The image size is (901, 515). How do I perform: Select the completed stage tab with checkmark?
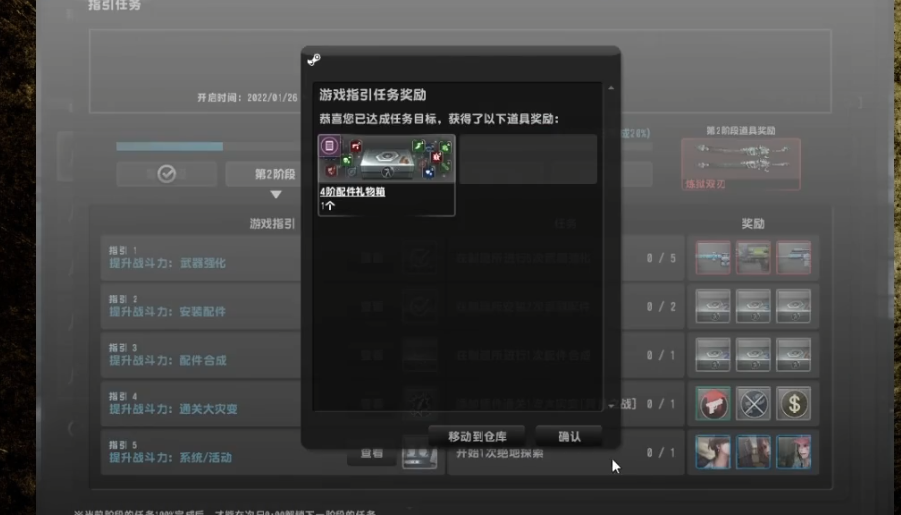tap(167, 174)
